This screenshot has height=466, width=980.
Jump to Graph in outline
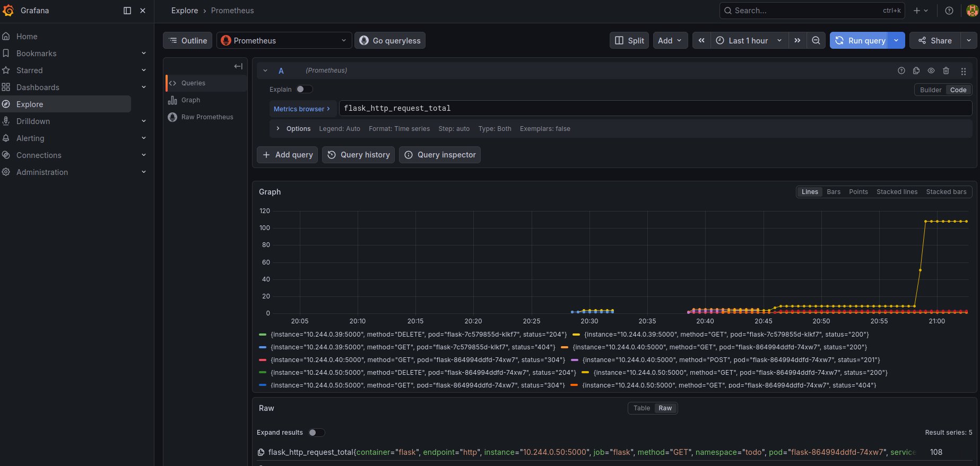coord(206,100)
